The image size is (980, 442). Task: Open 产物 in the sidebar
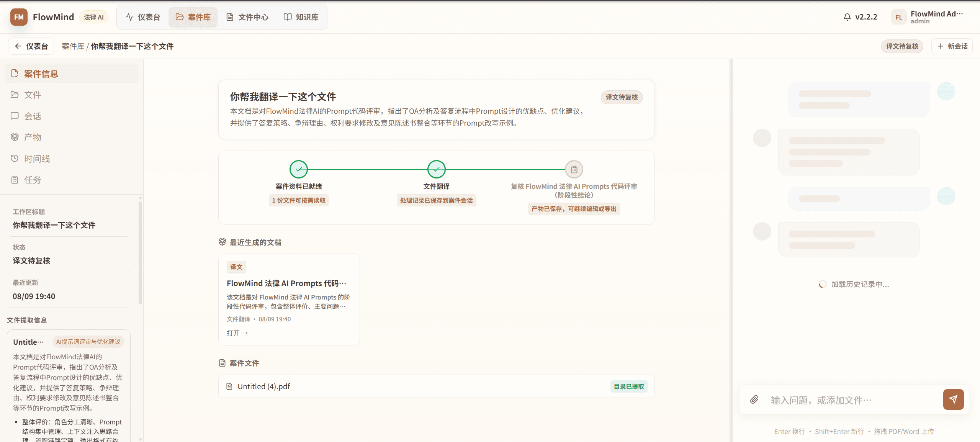tap(72, 137)
